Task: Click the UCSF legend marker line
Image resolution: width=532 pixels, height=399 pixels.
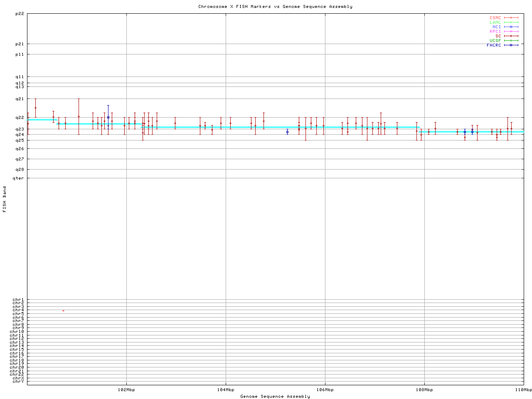Action: [511, 41]
